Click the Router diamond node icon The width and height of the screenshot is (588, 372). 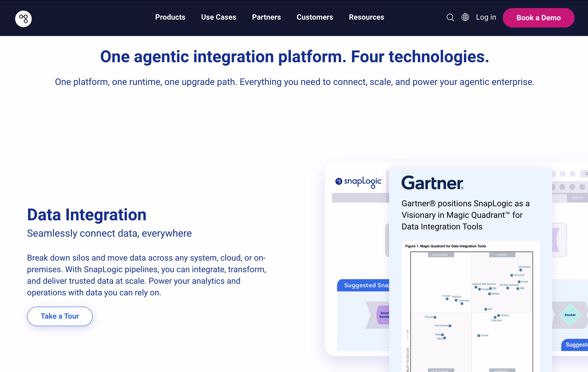click(570, 315)
